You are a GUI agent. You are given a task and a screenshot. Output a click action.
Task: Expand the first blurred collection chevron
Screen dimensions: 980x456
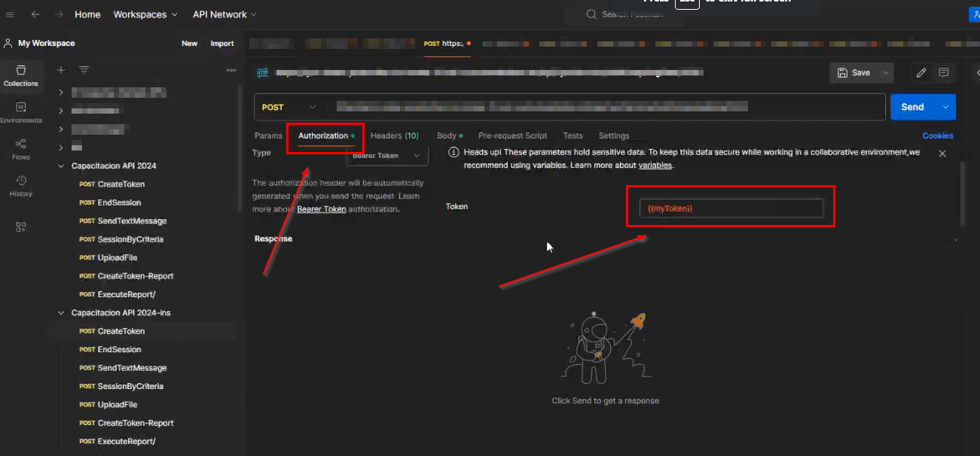click(x=61, y=92)
